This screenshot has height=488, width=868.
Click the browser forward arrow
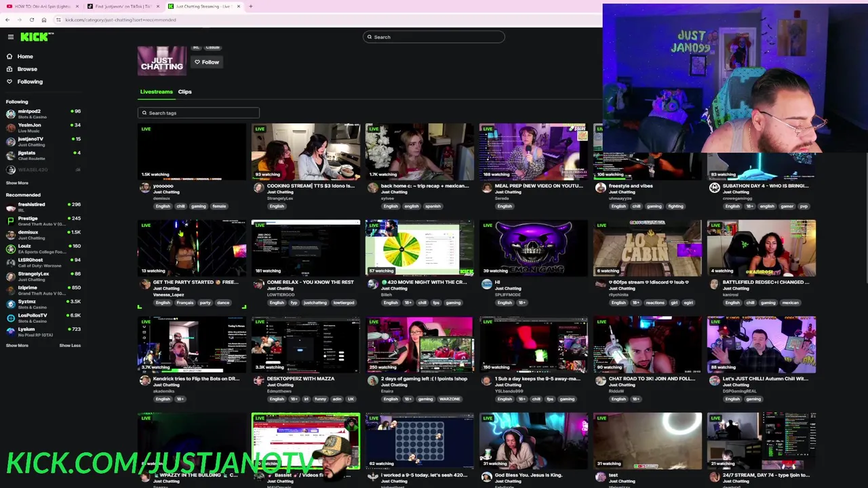point(19,20)
